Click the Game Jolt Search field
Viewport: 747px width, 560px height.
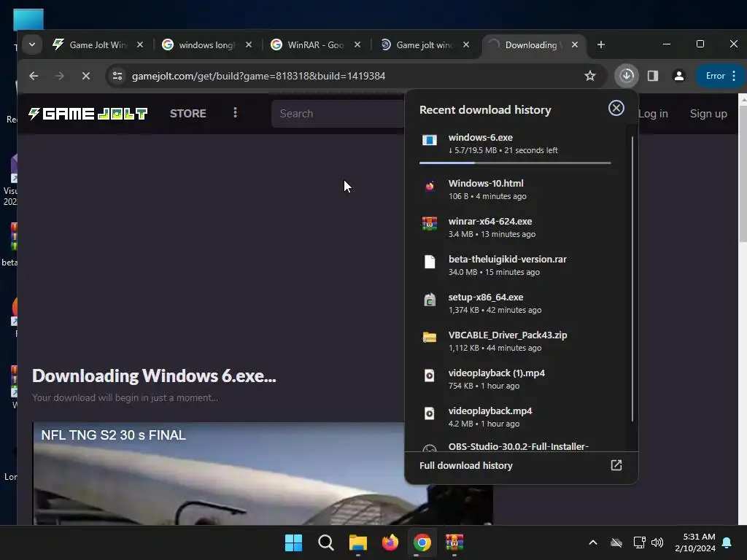[x=338, y=113]
